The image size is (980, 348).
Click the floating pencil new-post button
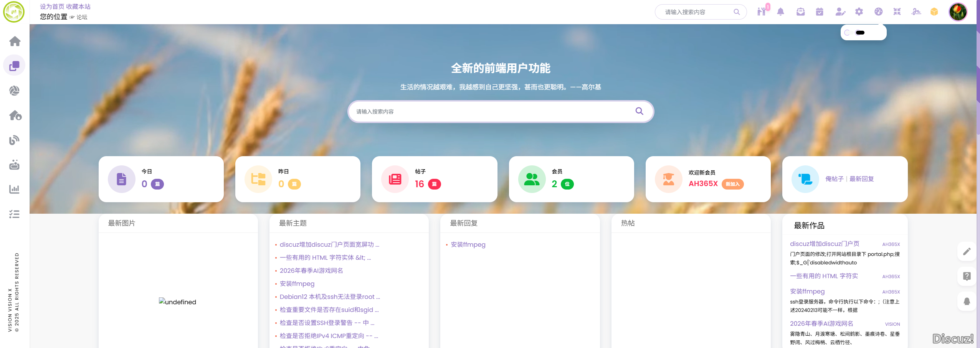[x=967, y=251]
